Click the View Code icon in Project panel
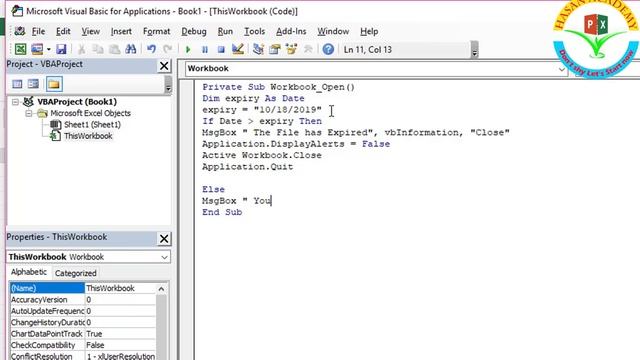Viewport: 640px width, 360px height. [17, 84]
